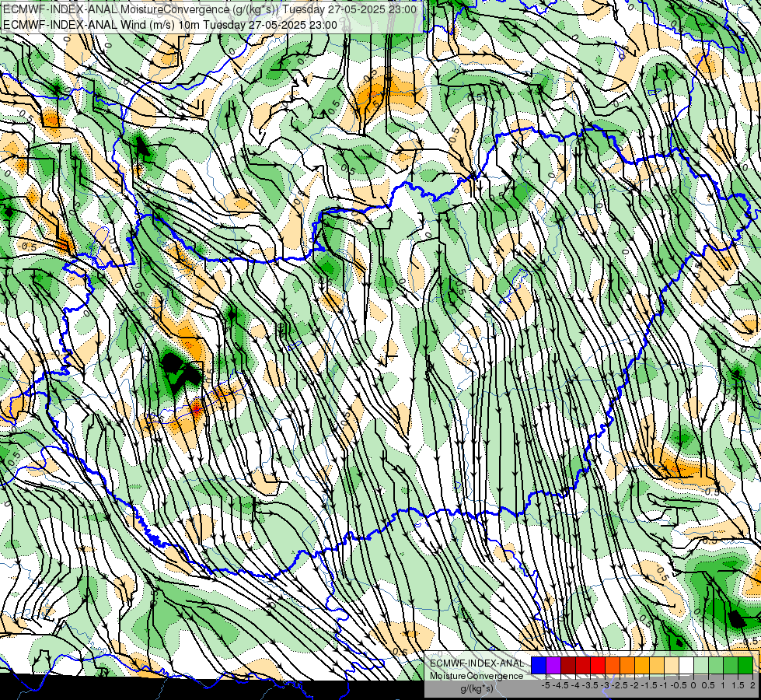Click the white legend swatch left of 0

pyautogui.click(x=686, y=666)
